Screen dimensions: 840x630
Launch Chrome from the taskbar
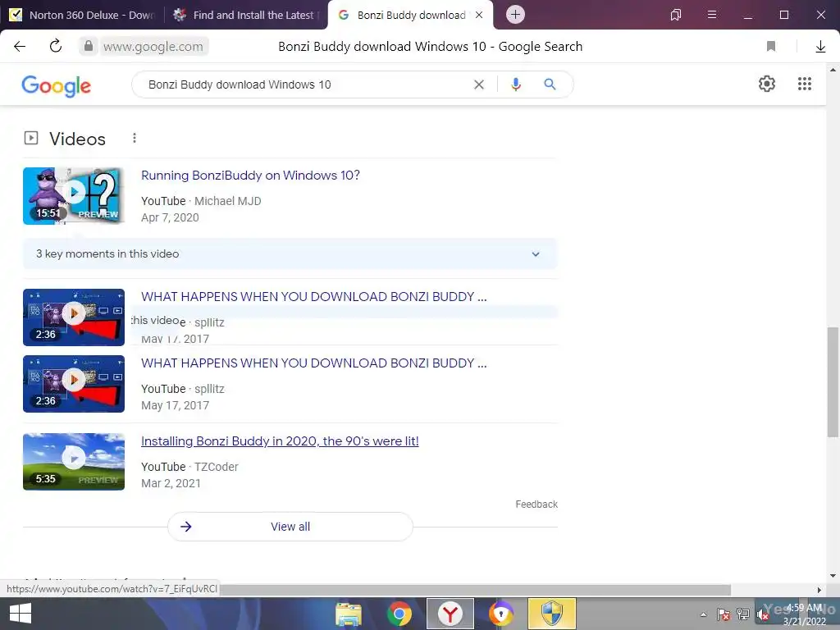[399, 614]
